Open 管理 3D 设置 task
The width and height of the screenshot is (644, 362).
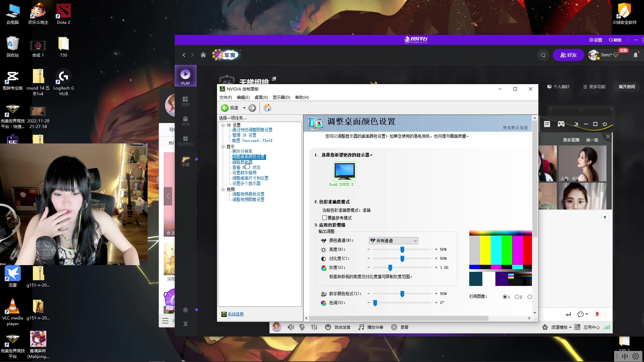pyautogui.click(x=244, y=135)
